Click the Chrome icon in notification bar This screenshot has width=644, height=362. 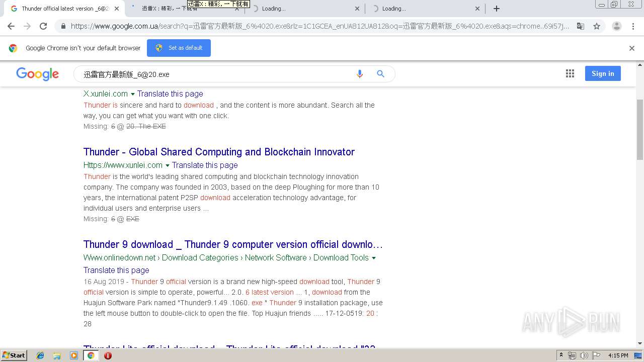coord(13,48)
